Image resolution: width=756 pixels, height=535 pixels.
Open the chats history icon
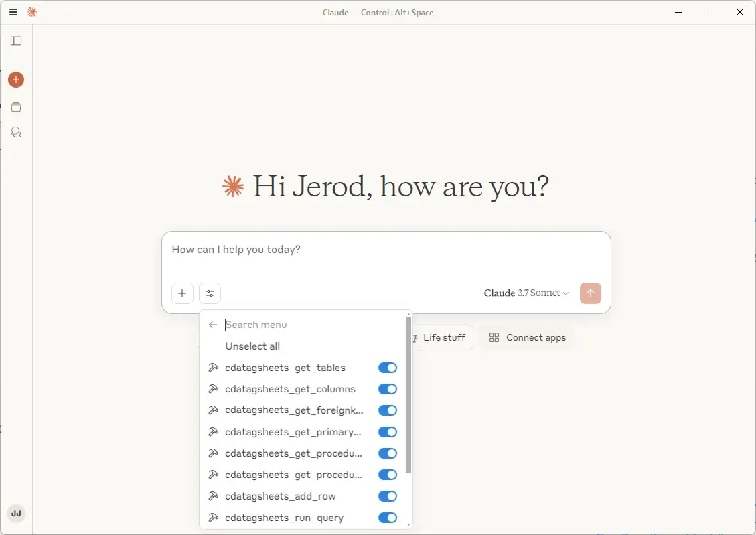point(16,133)
